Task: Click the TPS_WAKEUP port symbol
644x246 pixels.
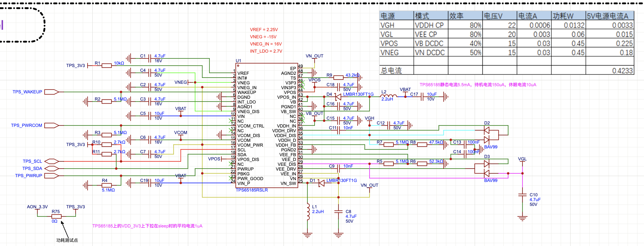Action: coord(52,92)
